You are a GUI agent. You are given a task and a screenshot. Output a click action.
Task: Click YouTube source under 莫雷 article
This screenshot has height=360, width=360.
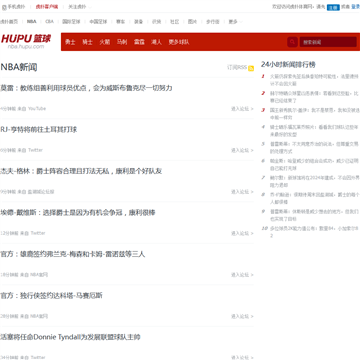pyautogui.click(x=37, y=109)
